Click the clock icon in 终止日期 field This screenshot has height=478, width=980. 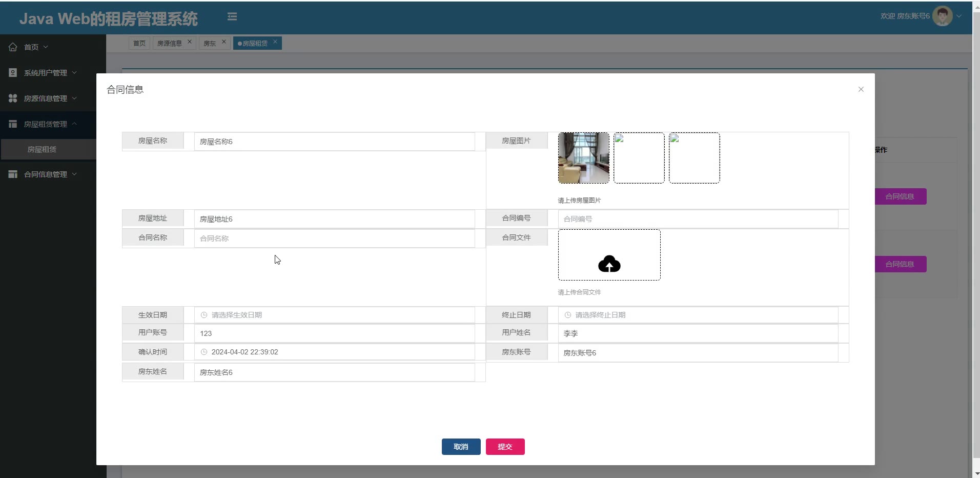(x=567, y=315)
